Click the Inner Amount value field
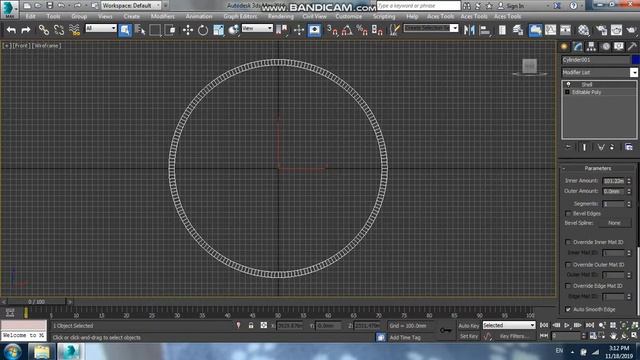The image size is (640, 360). coord(613,181)
